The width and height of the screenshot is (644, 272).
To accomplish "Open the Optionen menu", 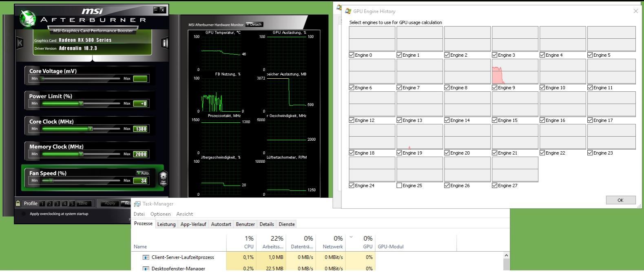I will coord(160,214).
